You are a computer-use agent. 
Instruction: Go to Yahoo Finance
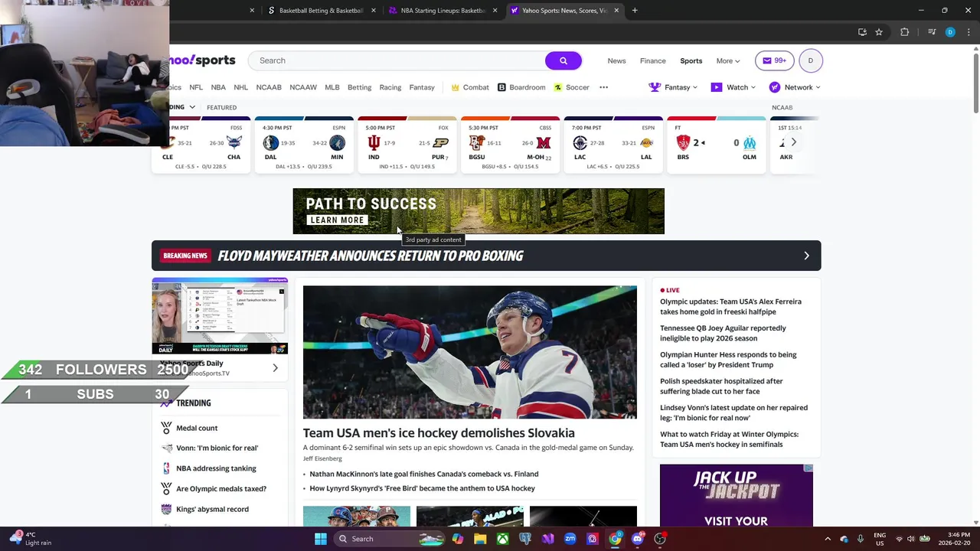click(653, 60)
